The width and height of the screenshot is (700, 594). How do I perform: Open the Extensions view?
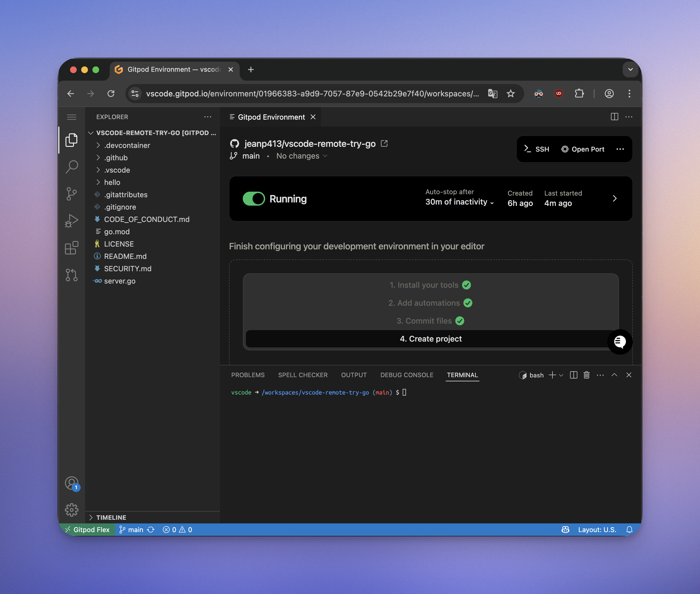[x=72, y=248]
